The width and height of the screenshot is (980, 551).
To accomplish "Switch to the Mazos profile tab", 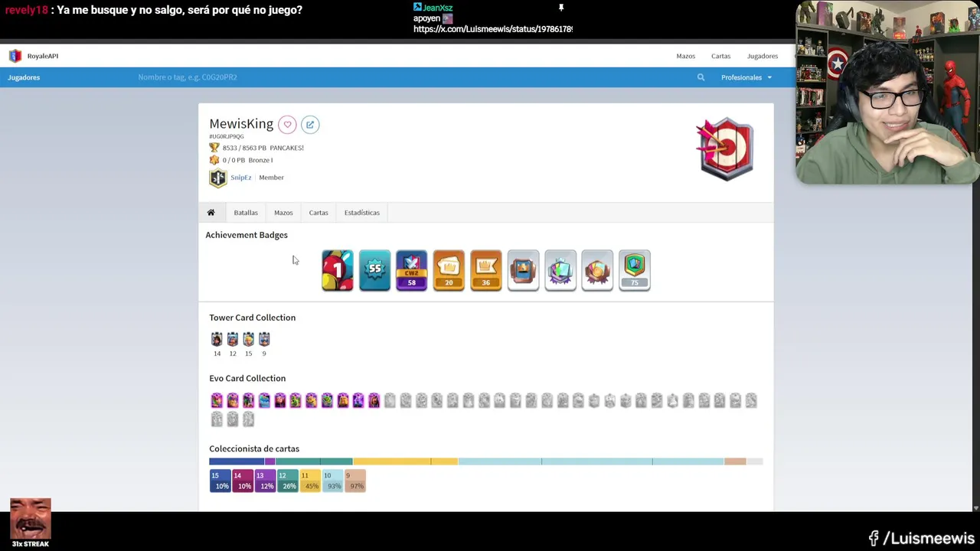I will tap(283, 213).
